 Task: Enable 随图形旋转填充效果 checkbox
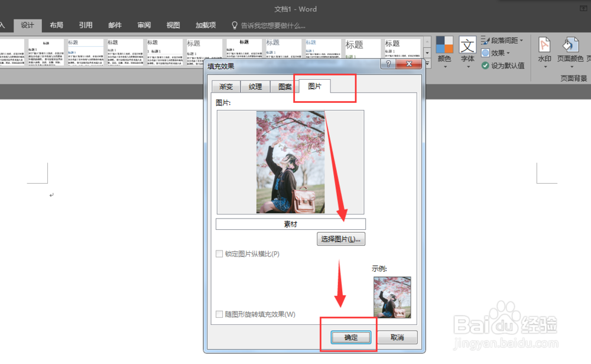click(219, 314)
